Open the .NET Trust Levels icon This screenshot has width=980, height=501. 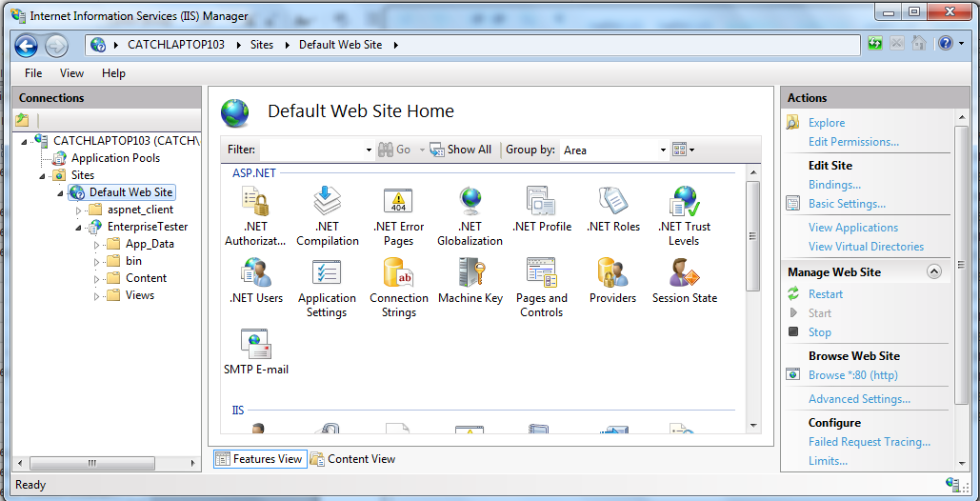685,202
